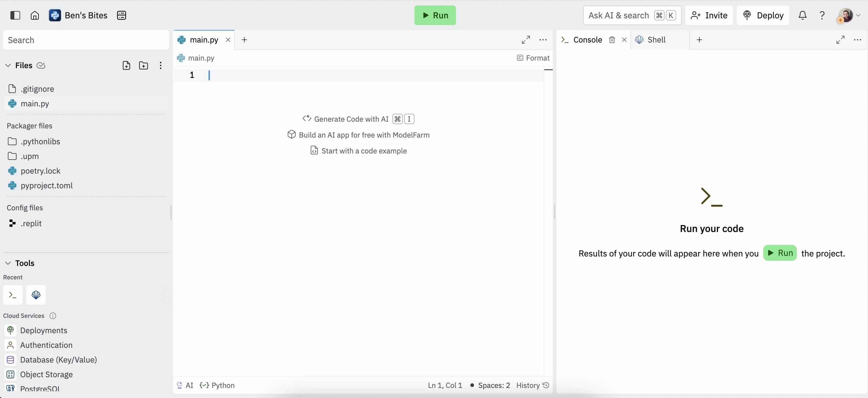
Task: Click the new folder icon
Action: 144,65
